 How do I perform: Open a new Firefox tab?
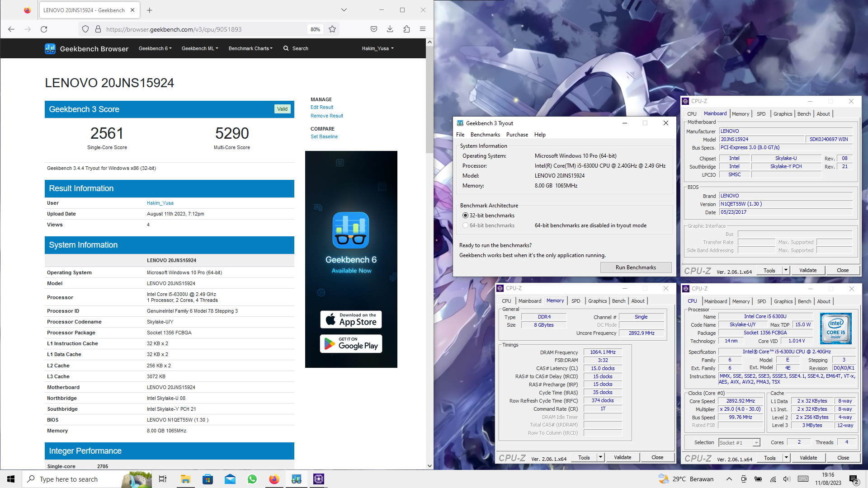click(150, 10)
